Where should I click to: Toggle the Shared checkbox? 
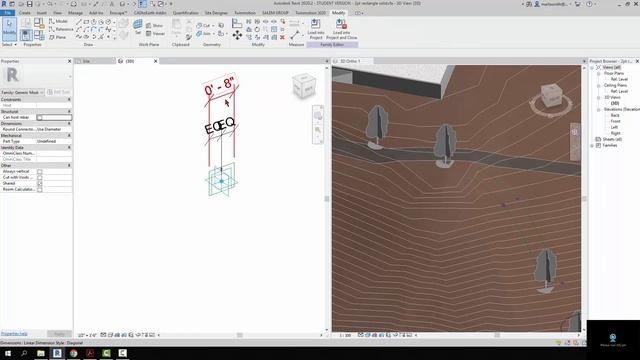click(x=40, y=184)
